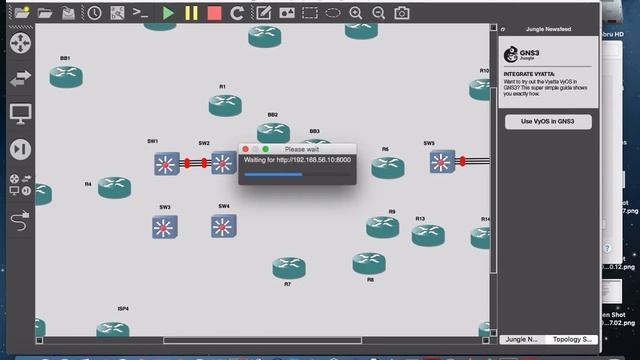Select the Draw a rectangle tool
Screen dimensions: 640x360
[310, 13]
